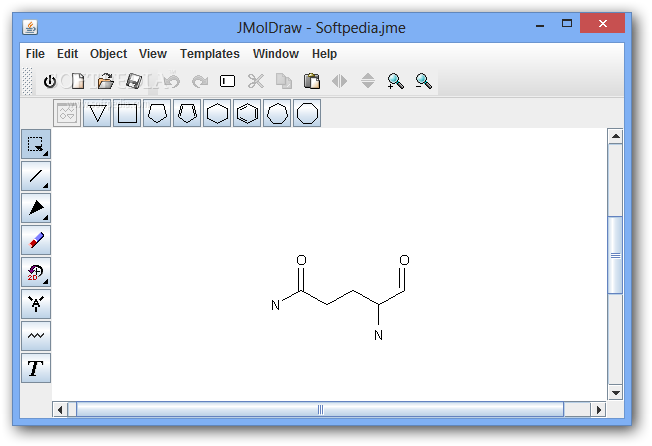Open the Window menu
The height and width of the screenshot is (446, 652).
pos(276,54)
